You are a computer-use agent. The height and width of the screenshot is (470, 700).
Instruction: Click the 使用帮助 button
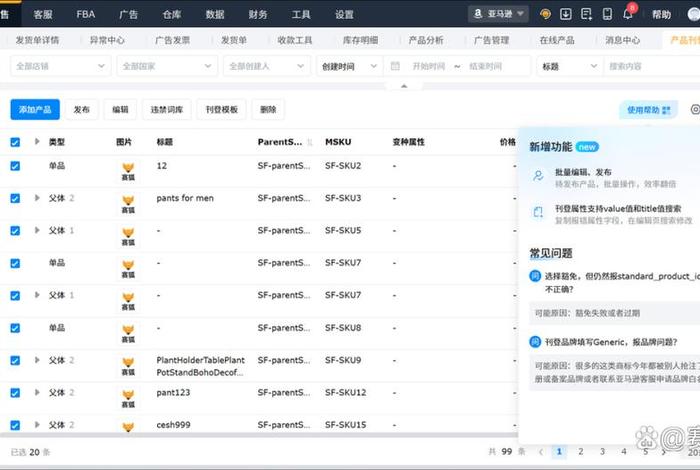tap(649, 110)
